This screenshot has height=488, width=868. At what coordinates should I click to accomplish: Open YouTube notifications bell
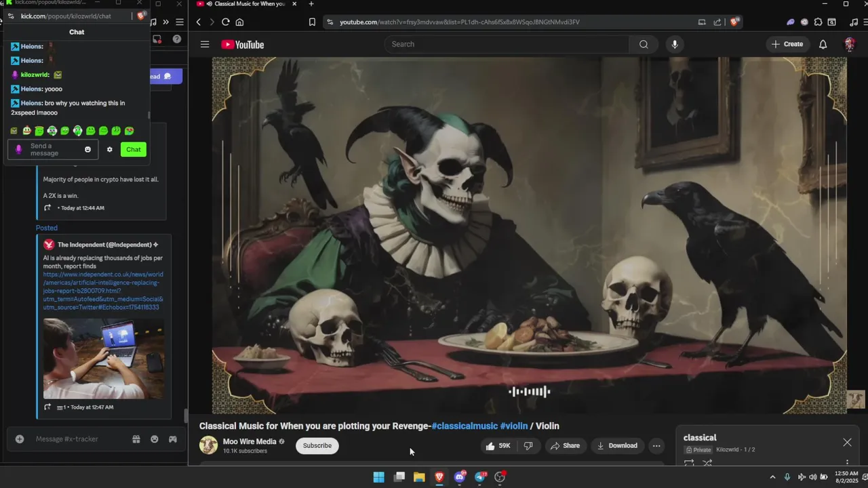pos(823,45)
